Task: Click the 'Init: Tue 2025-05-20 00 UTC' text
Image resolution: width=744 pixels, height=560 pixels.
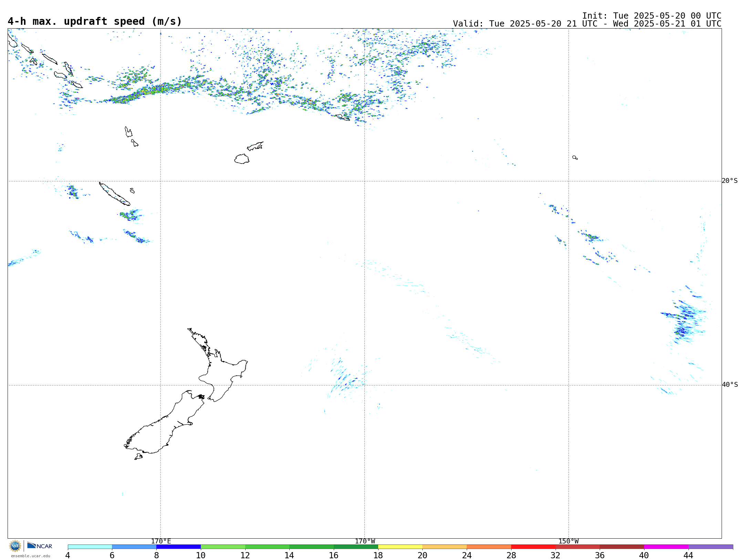Action: point(652,16)
